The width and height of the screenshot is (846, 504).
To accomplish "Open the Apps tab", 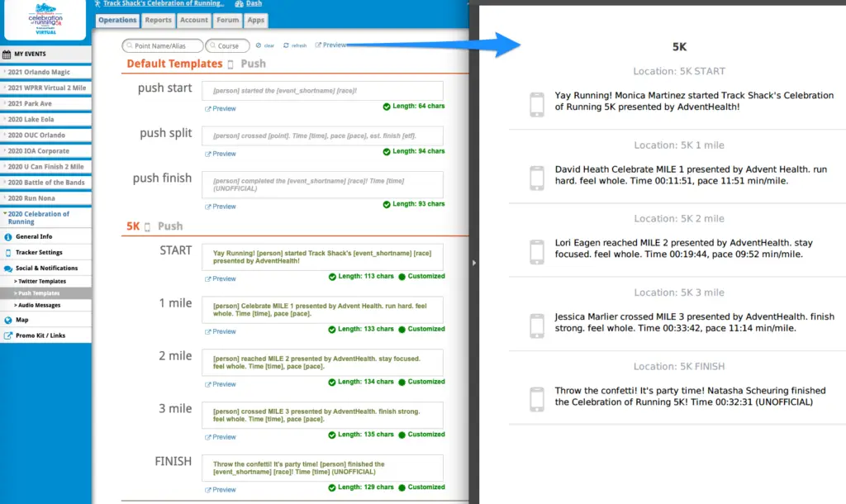I will (256, 20).
